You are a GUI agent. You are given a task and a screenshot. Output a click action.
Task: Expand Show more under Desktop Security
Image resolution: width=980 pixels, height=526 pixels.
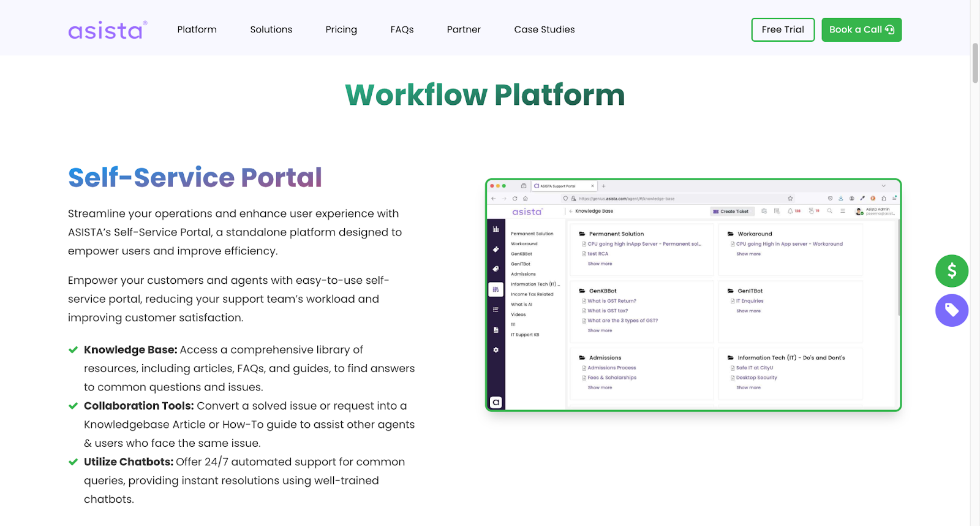pos(748,387)
